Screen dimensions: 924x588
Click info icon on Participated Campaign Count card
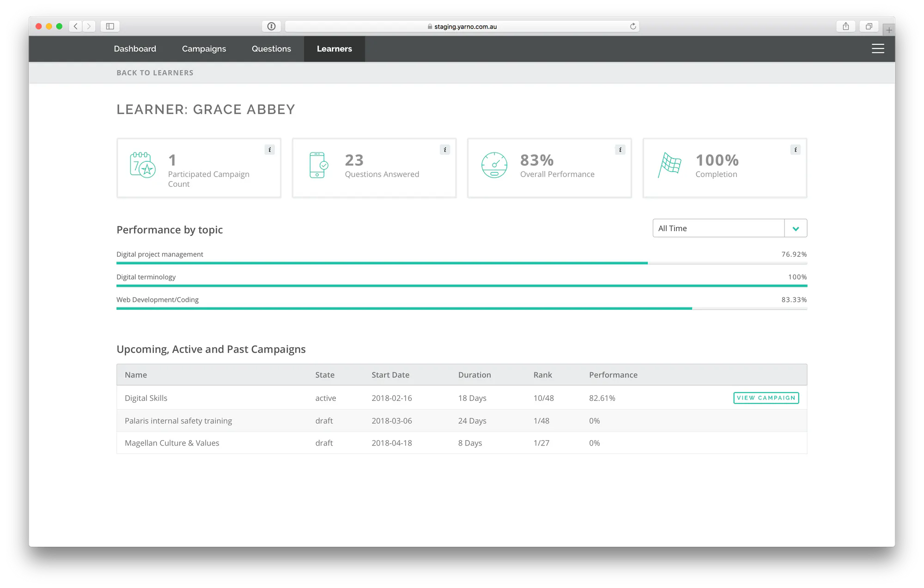click(x=270, y=149)
